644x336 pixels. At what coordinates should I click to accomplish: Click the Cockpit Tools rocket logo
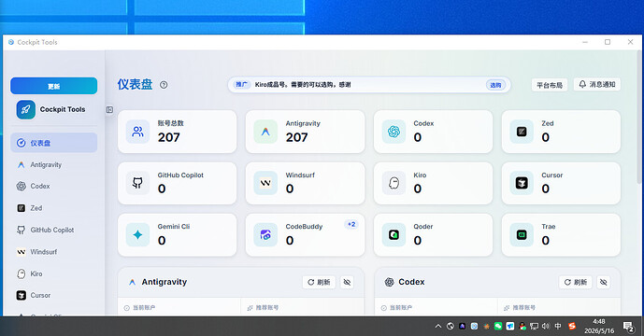tap(26, 109)
